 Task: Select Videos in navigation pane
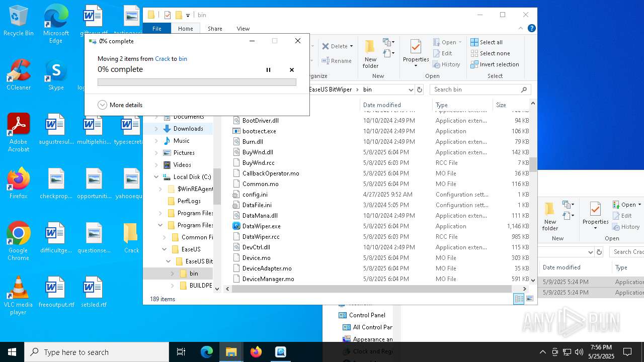pos(182,165)
